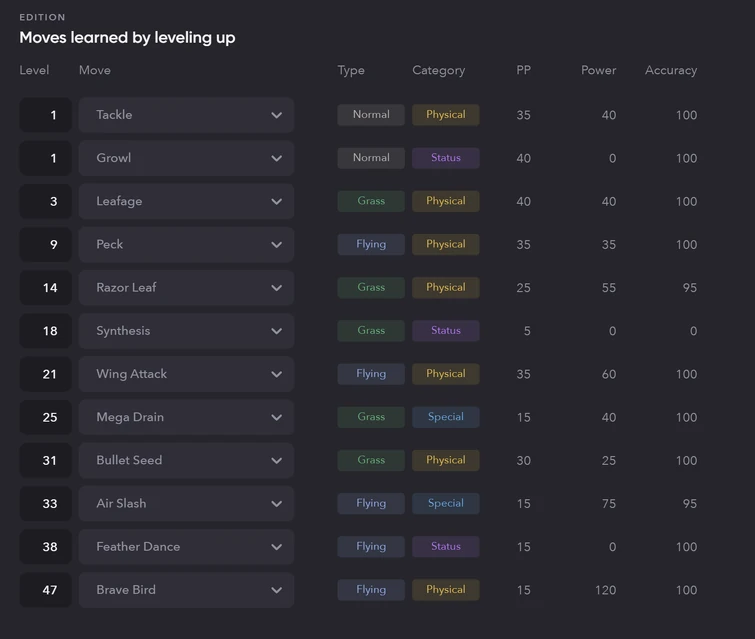This screenshot has height=639, width=755.
Task: Click the Power column header
Action: [598, 70]
